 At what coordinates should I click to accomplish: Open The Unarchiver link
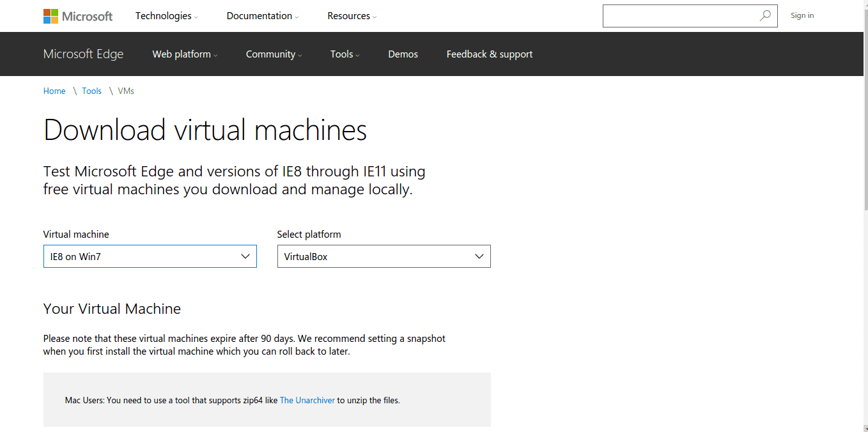click(x=307, y=401)
